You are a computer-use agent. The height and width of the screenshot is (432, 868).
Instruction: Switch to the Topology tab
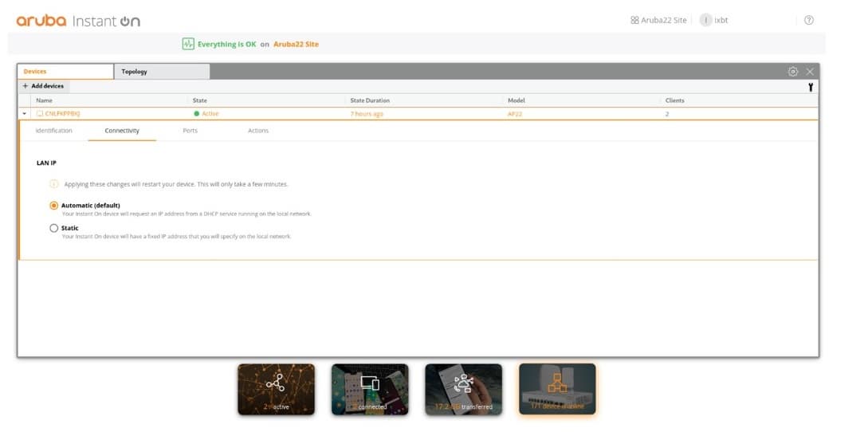(x=162, y=72)
